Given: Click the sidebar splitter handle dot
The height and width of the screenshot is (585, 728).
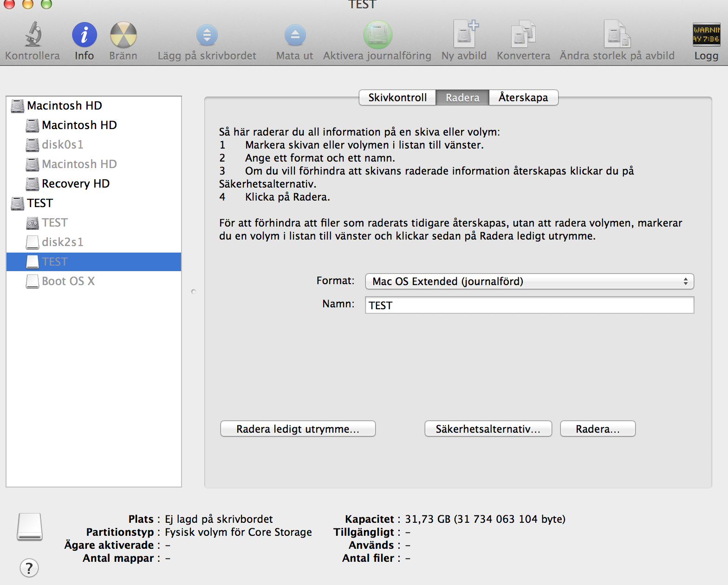Looking at the screenshot, I should point(194,292).
